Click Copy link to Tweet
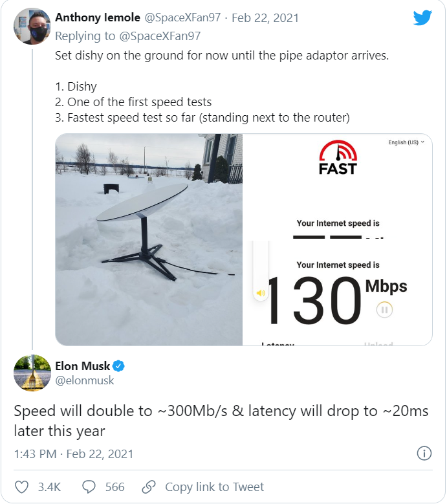Screen dimensions: 447x504 tap(214, 487)
